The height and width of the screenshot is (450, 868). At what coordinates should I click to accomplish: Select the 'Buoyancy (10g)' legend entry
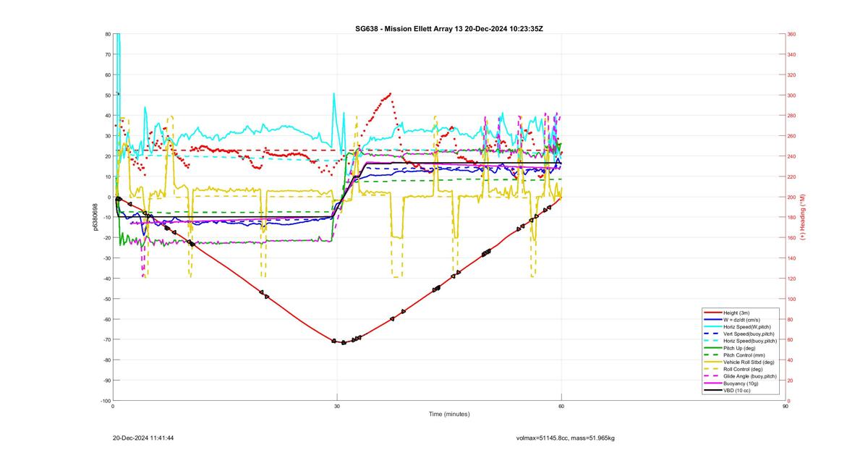(741, 383)
